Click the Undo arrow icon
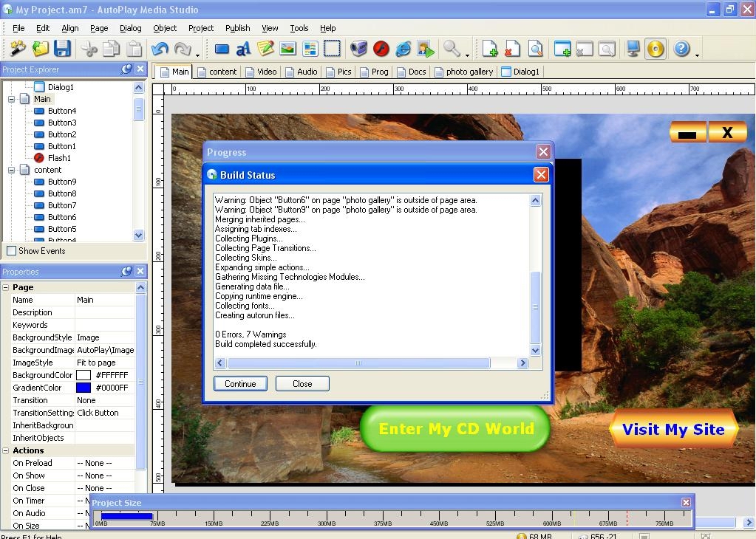 (160, 49)
